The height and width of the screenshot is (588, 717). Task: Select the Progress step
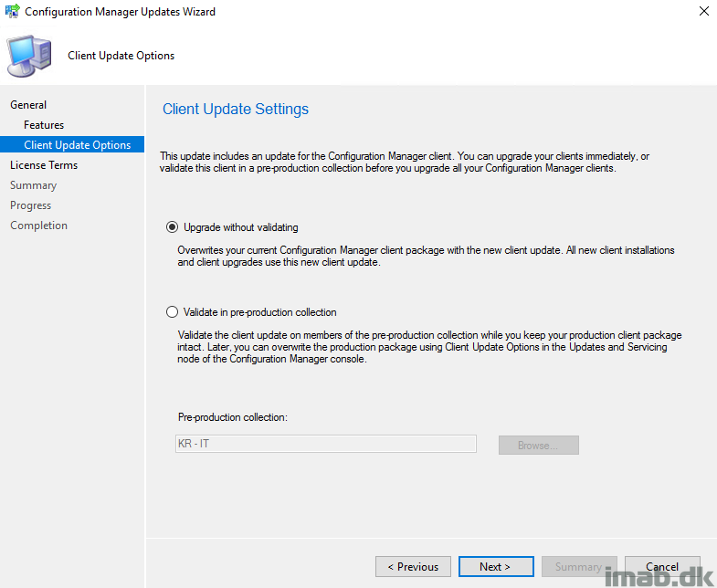click(31, 205)
